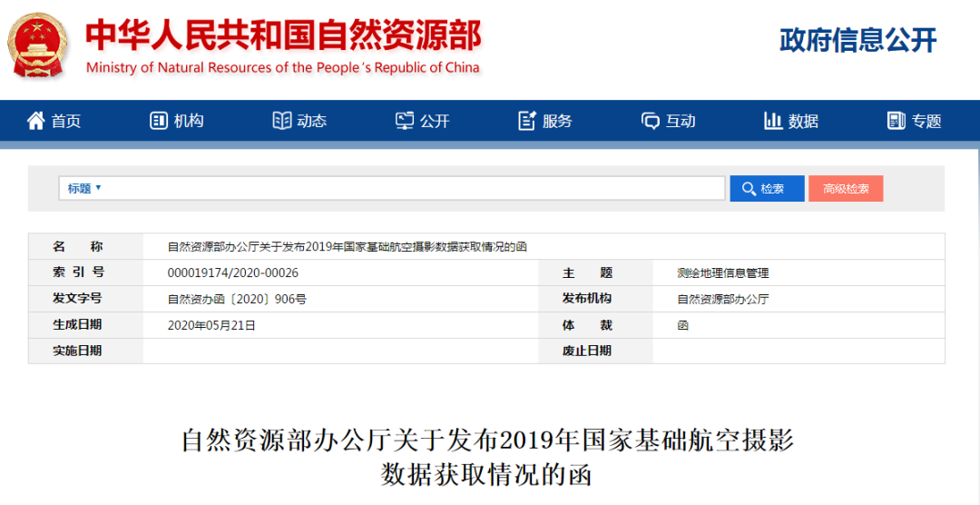Click the 服务 service edit icon
Image resolution: width=980 pixels, height=505 pixels.
527,121
